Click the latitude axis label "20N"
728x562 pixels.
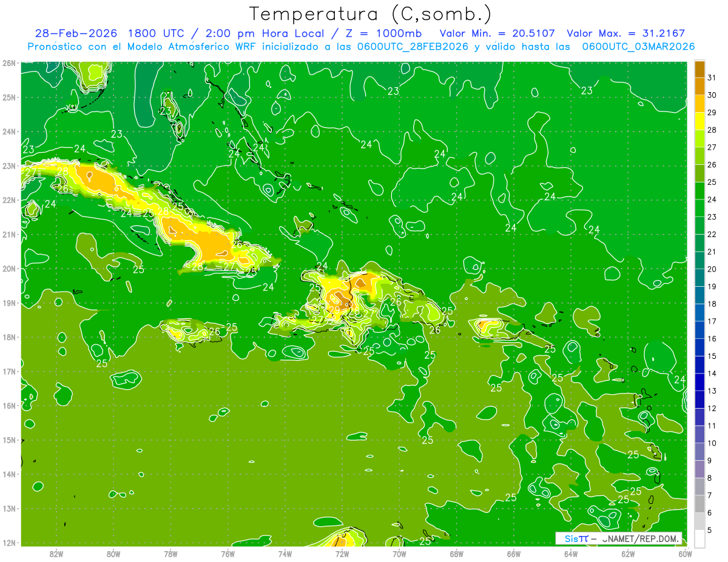[x=9, y=269]
